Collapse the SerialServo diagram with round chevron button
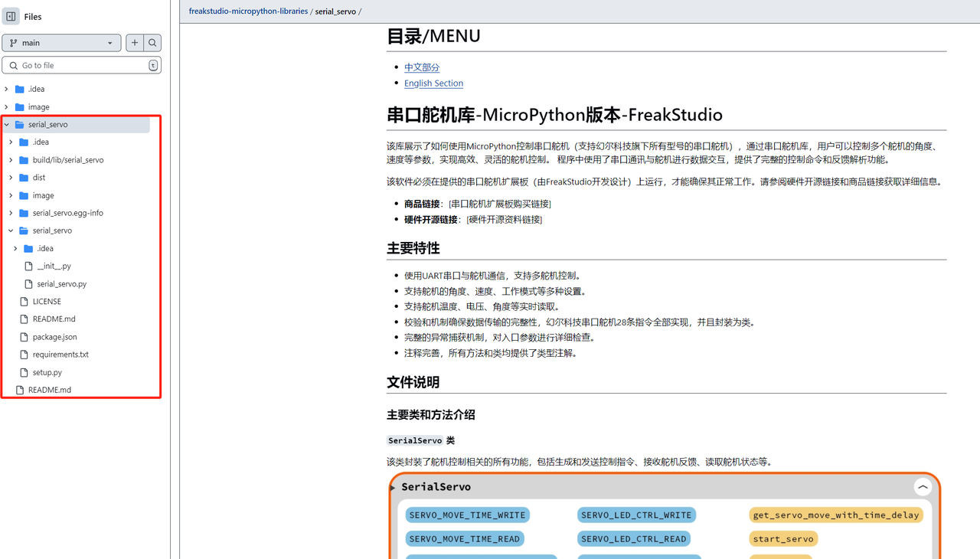 (x=923, y=486)
